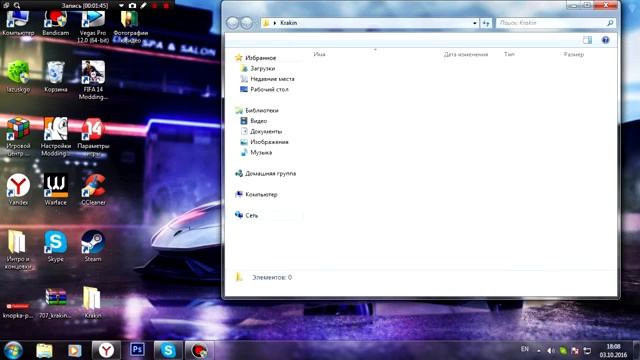Viewport: 640px width, 360px height.
Task: Select Сеть in navigation pane
Action: (x=247, y=216)
